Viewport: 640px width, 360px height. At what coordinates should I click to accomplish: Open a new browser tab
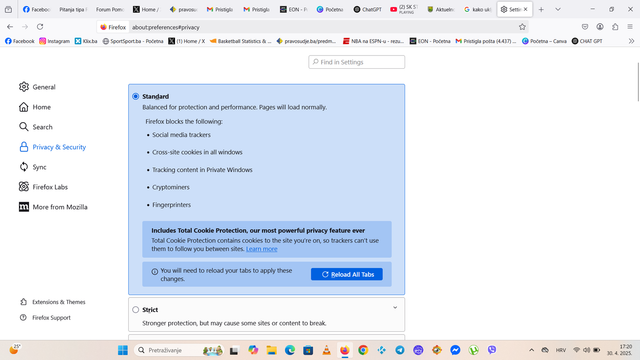pyautogui.click(x=541, y=9)
